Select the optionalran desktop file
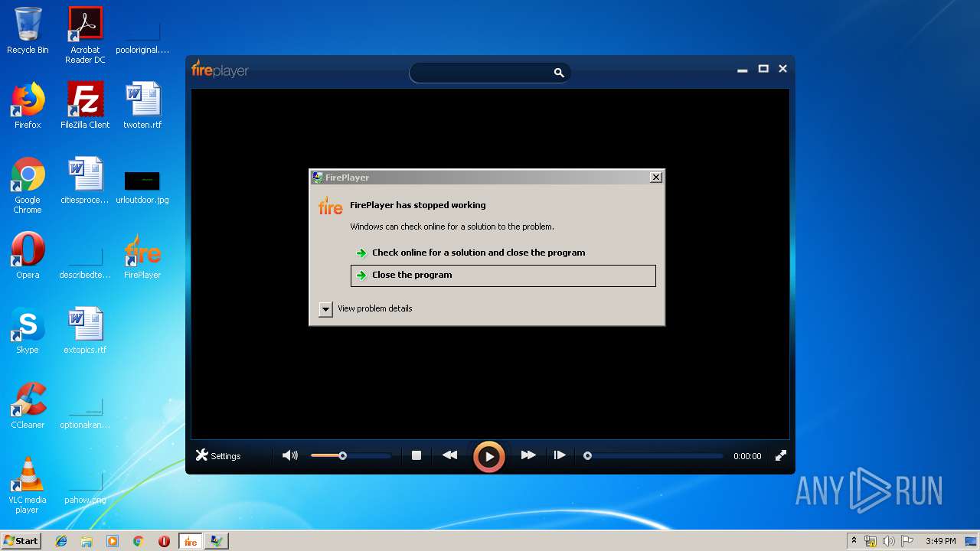The height and width of the screenshot is (551, 980). coord(85,412)
